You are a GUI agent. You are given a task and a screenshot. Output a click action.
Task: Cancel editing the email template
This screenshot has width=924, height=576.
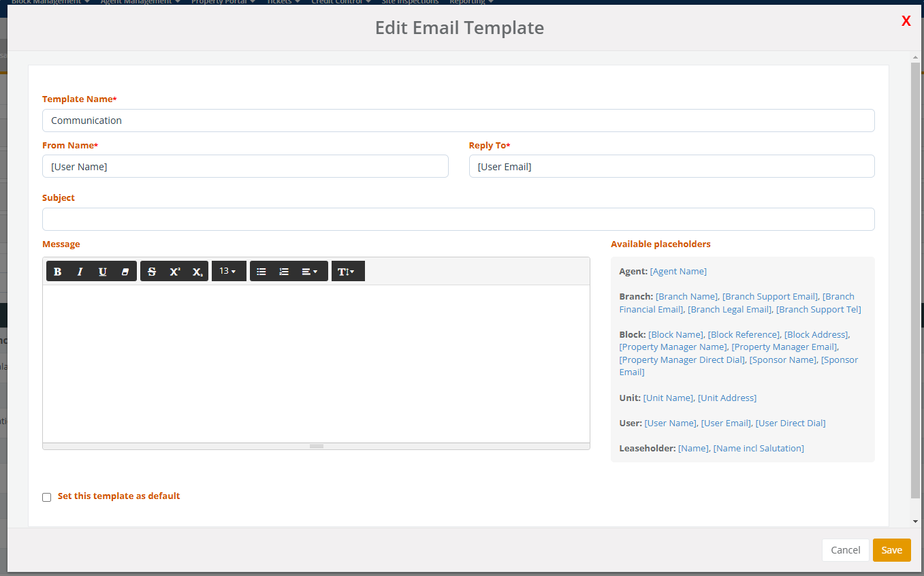pos(845,550)
